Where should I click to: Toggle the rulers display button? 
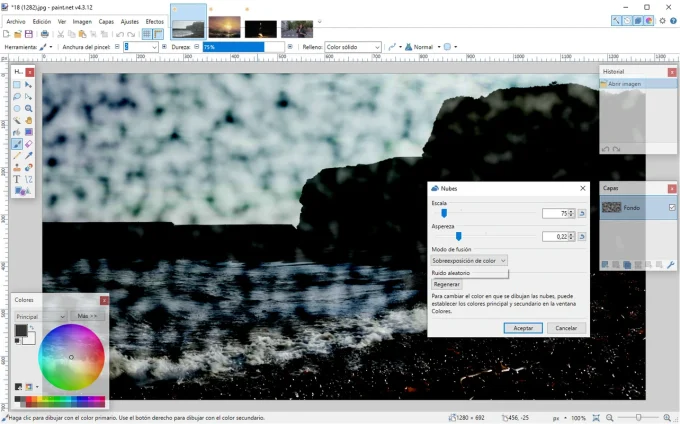coord(158,34)
